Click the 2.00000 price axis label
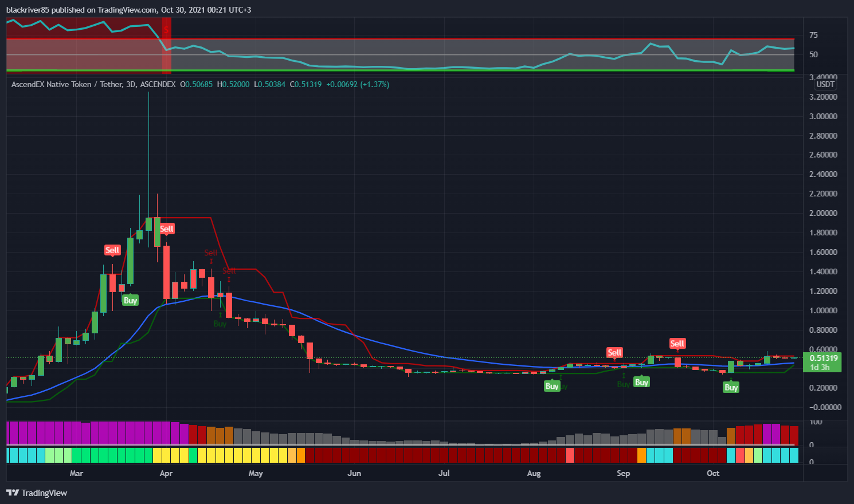The height and width of the screenshot is (504, 854). coord(823,213)
